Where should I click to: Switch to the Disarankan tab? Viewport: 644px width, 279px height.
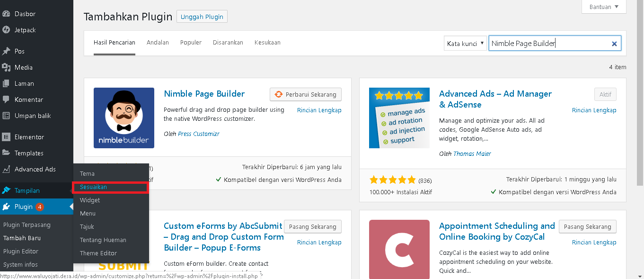(228, 43)
